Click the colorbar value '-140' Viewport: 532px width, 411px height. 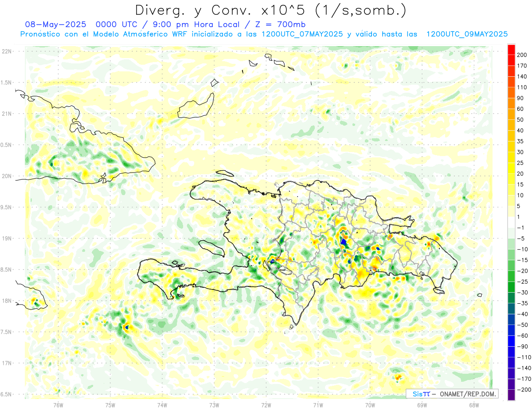pyautogui.click(x=524, y=368)
